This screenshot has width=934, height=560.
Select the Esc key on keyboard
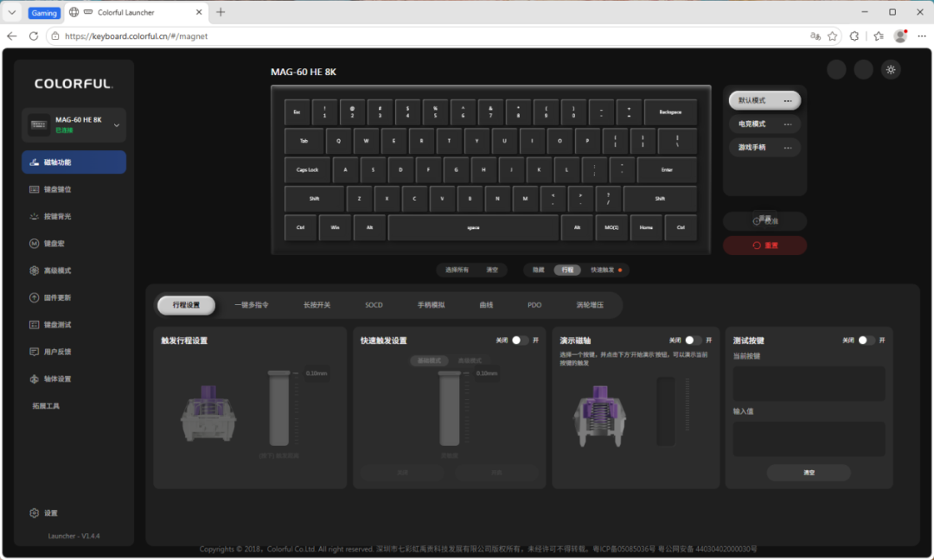[297, 111]
